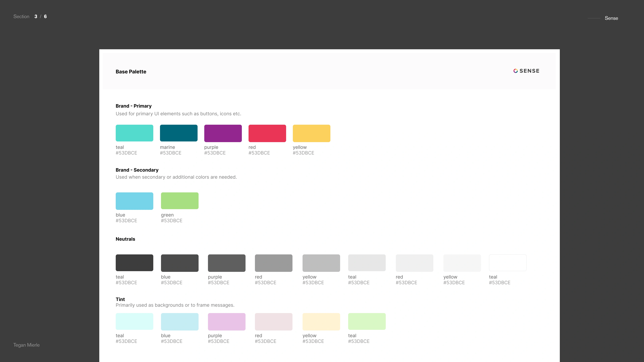Click 'Used when secondary or additional colors' text
This screenshot has width=644, height=362.
[176, 177]
